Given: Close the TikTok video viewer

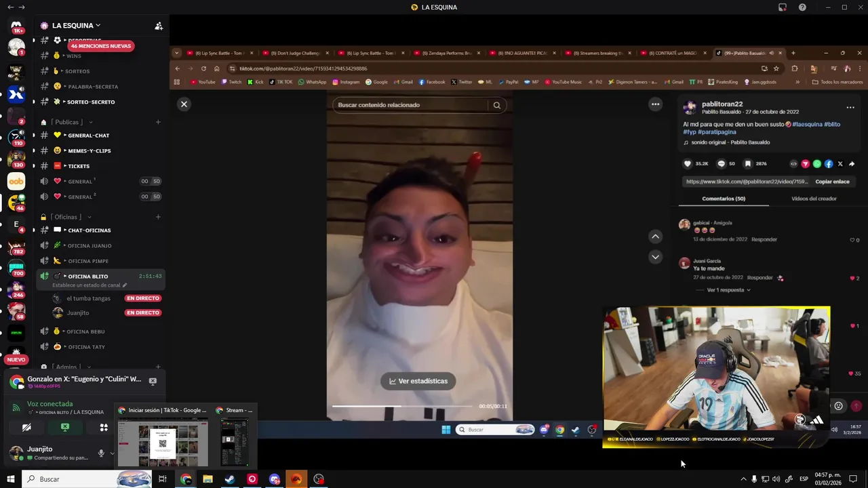Looking at the screenshot, I should click(x=184, y=104).
